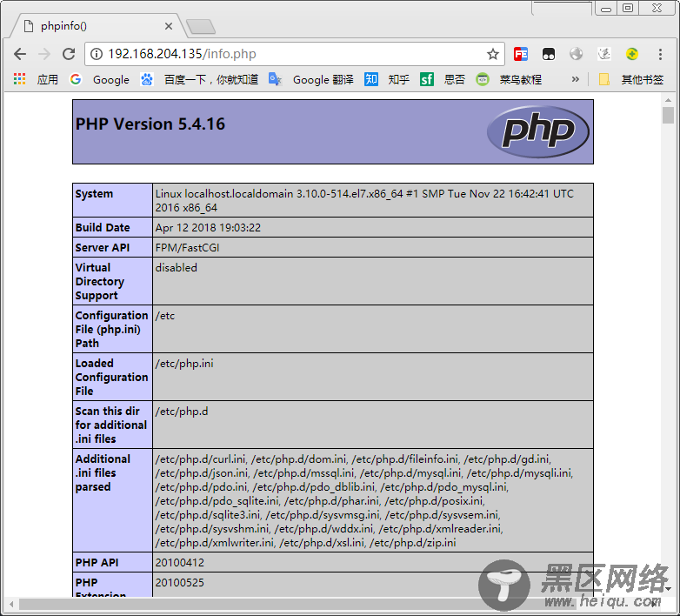Open the white bird extension icon

(x=604, y=54)
